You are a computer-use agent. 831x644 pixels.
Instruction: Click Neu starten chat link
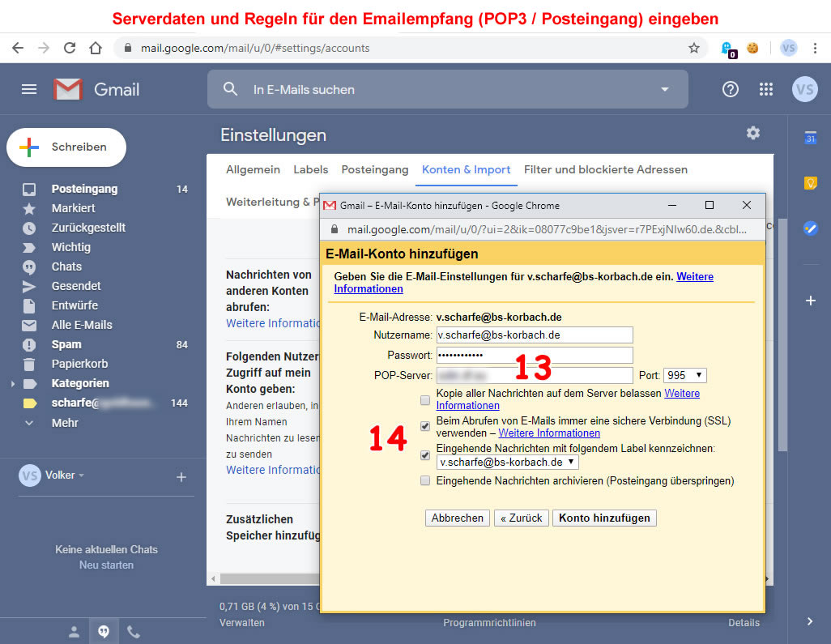[x=107, y=565]
